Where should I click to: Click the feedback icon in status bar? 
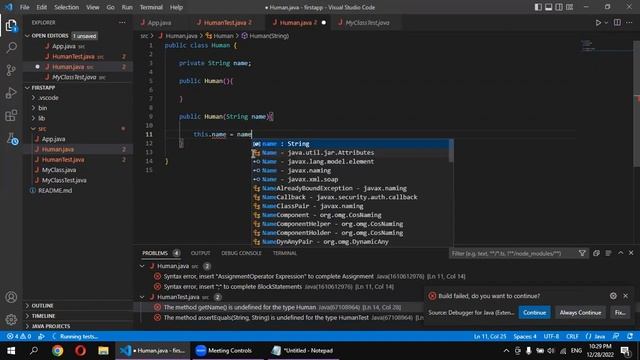616,336
